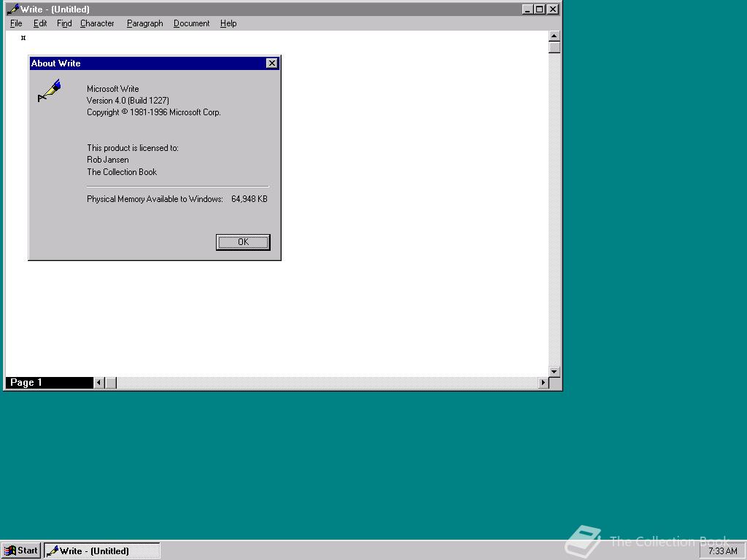Image resolution: width=747 pixels, height=560 pixels.
Task: Click the horizontal scrollbar thumb
Action: (x=111, y=382)
